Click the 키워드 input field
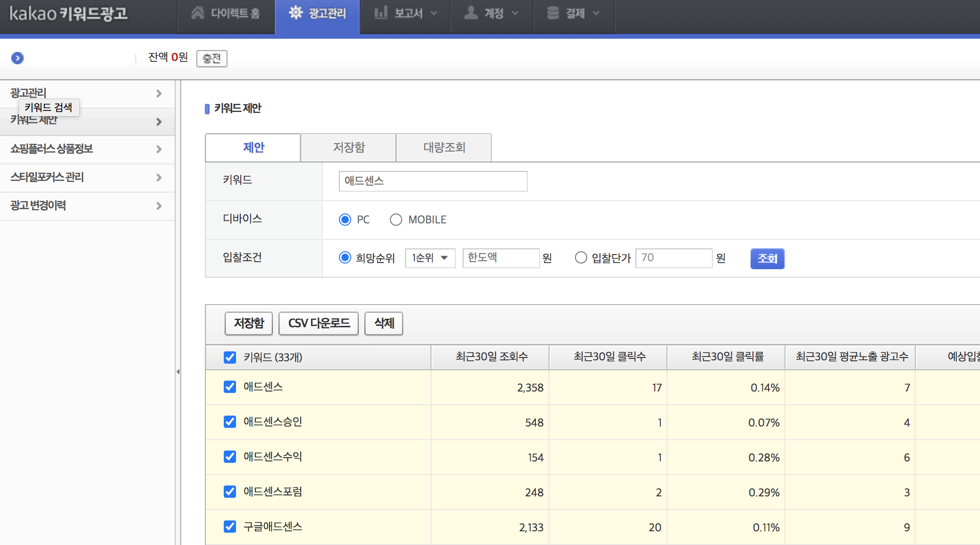The height and width of the screenshot is (545, 980). 433,181
